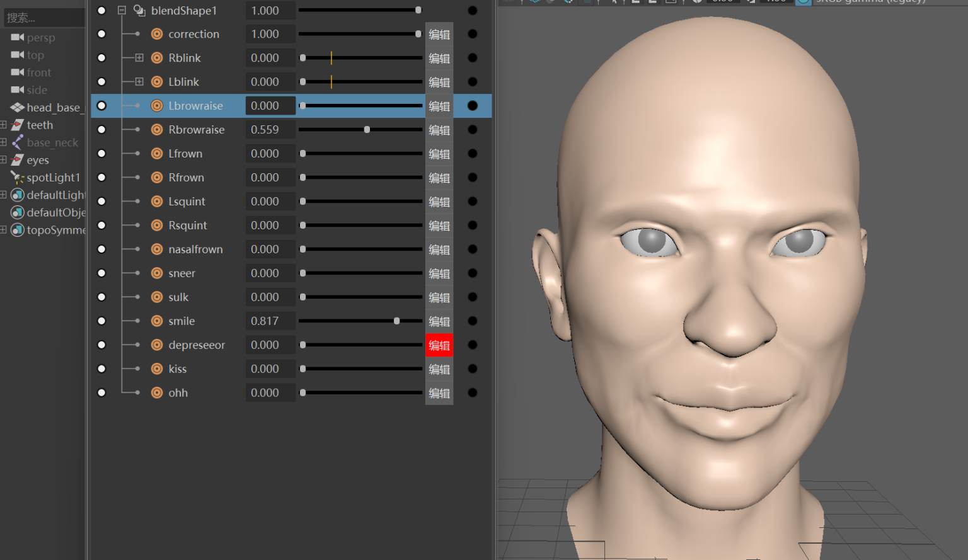Expand the base_neck node in outliner
This screenshot has width=968, height=560.
(x=3, y=142)
